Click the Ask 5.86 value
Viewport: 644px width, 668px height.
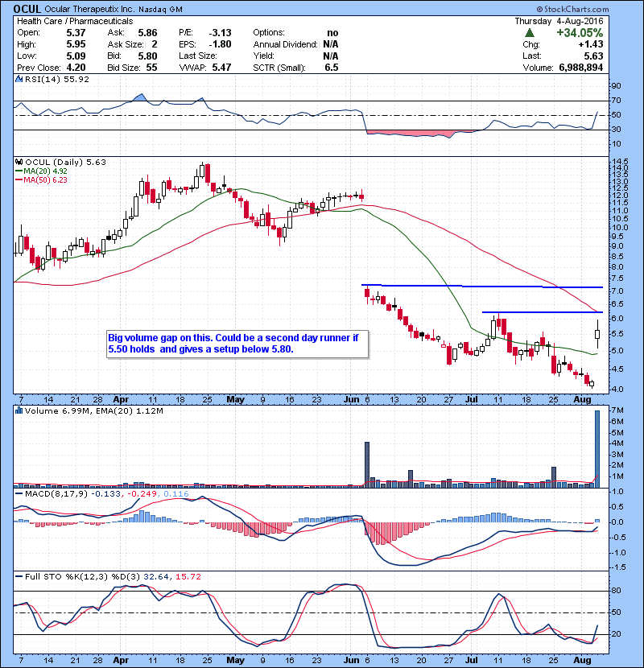click(147, 33)
